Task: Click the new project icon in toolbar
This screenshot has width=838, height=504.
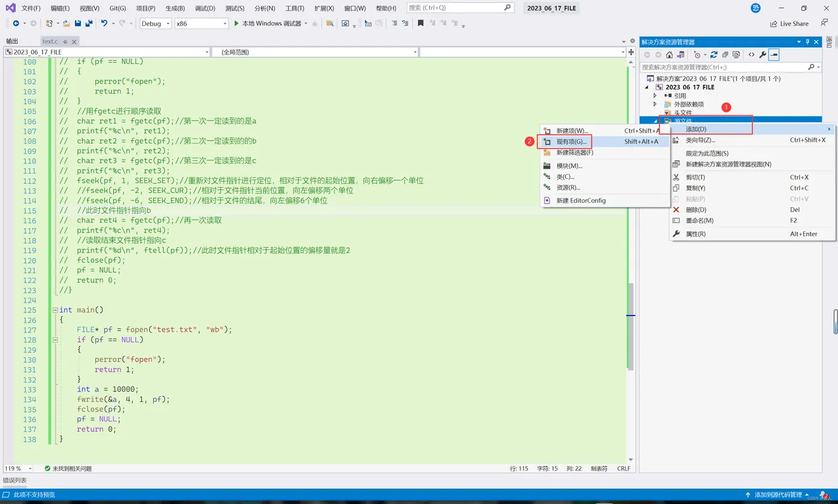Action: (x=50, y=23)
